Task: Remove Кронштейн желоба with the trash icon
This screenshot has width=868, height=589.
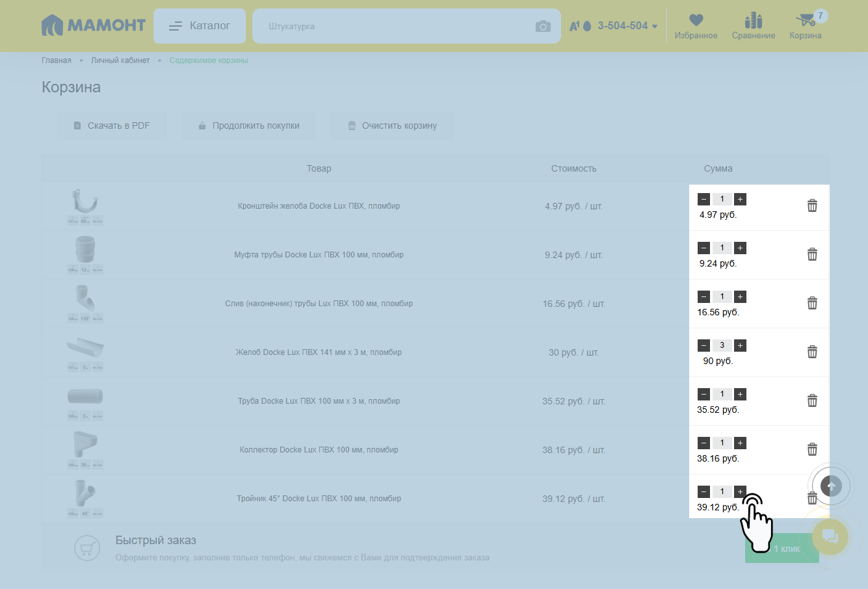Action: (812, 206)
